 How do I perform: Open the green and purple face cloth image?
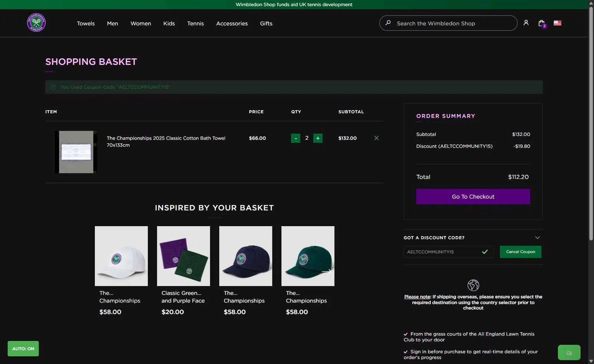184,256
